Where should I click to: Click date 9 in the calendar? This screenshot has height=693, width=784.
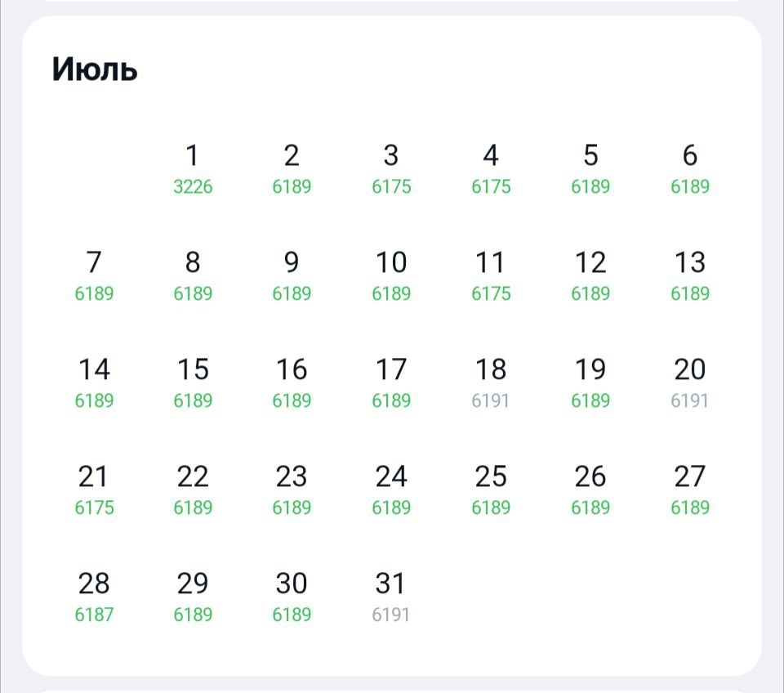click(x=292, y=275)
